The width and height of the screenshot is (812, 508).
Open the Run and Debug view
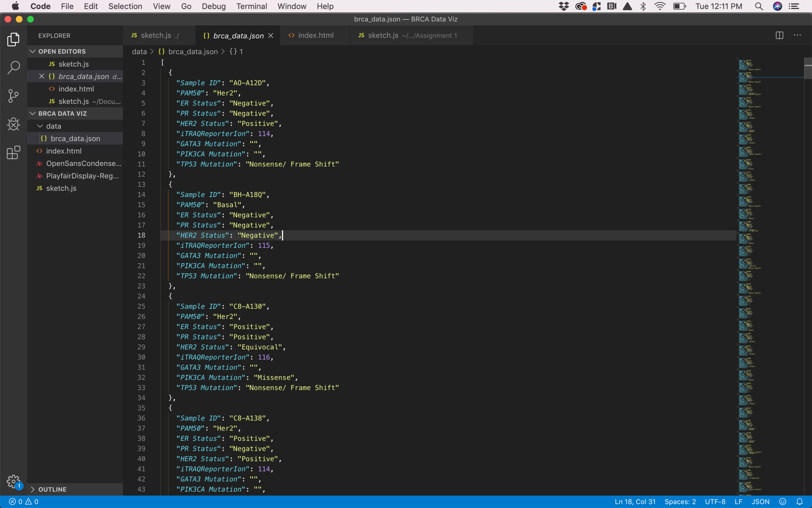(13, 124)
